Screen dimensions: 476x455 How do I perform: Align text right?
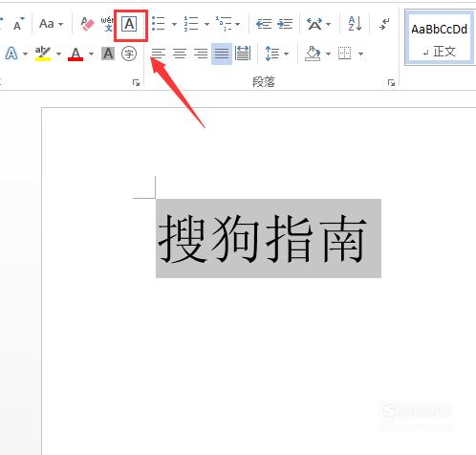pos(201,54)
